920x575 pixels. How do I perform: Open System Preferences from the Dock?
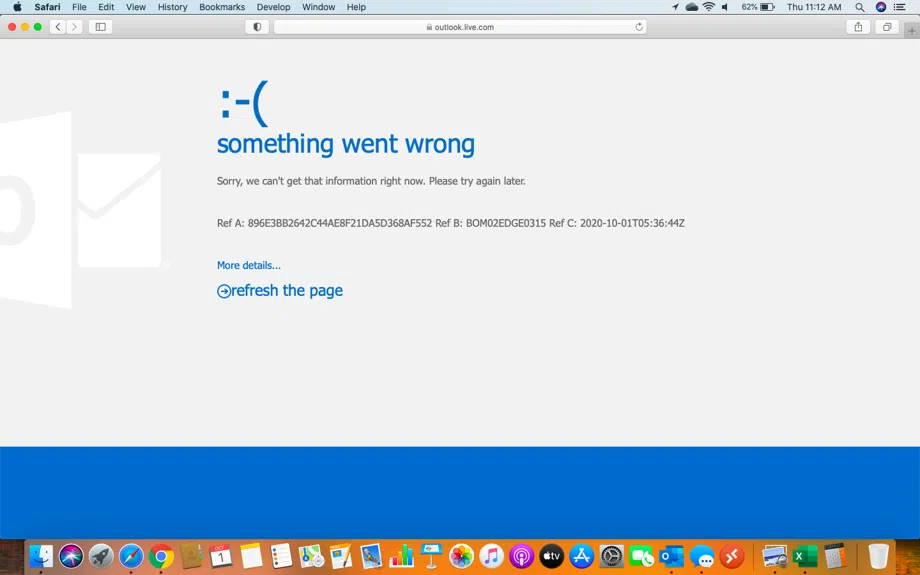(611, 556)
